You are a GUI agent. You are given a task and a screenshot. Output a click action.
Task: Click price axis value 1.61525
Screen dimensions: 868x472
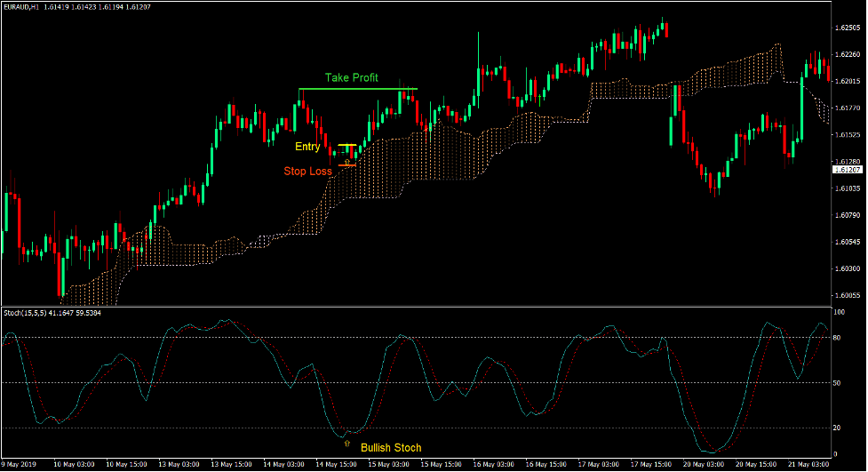tap(847, 134)
